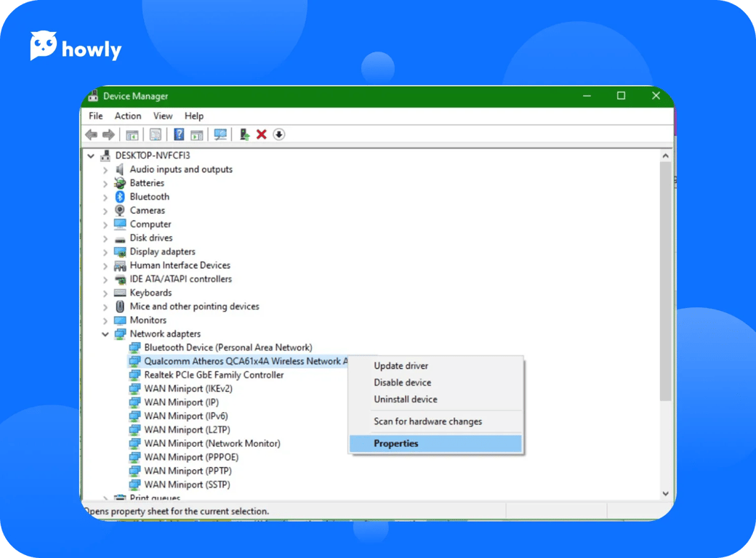Viewport: 756px width, 558px height.
Task: Collapse the DESKTOP-NVFCFI3 root node
Action: click(x=91, y=155)
